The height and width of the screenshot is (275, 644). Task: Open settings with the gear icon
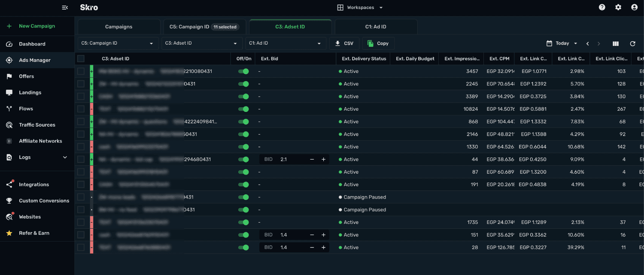click(x=618, y=7)
